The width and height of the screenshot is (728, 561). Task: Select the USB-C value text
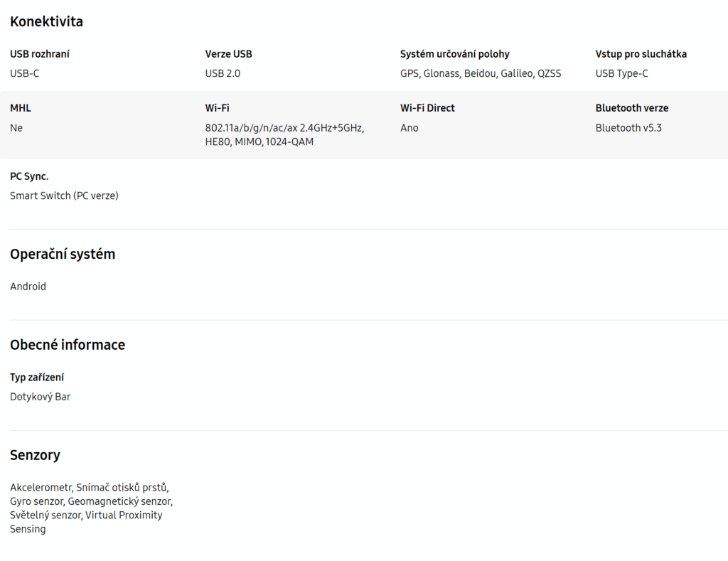pos(25,73)
